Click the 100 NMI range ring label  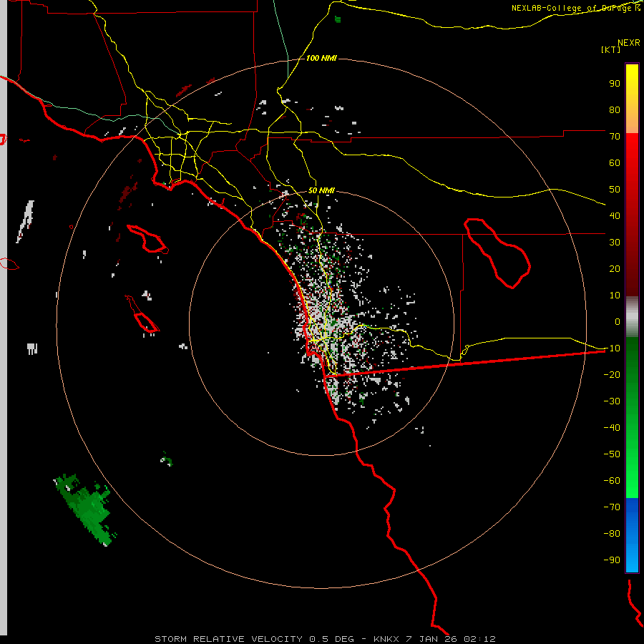[321, 59]
